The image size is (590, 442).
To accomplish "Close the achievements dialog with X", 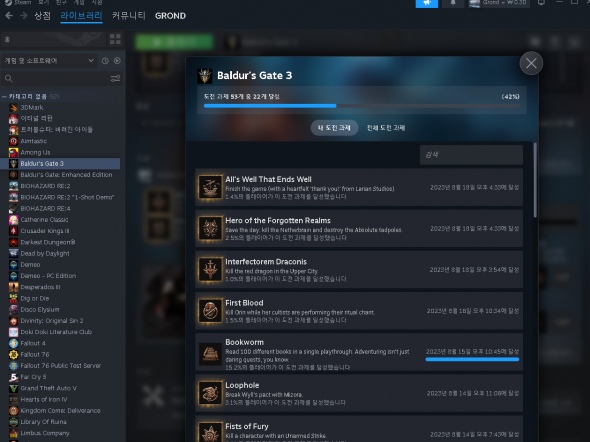I will tap(531, 63).
